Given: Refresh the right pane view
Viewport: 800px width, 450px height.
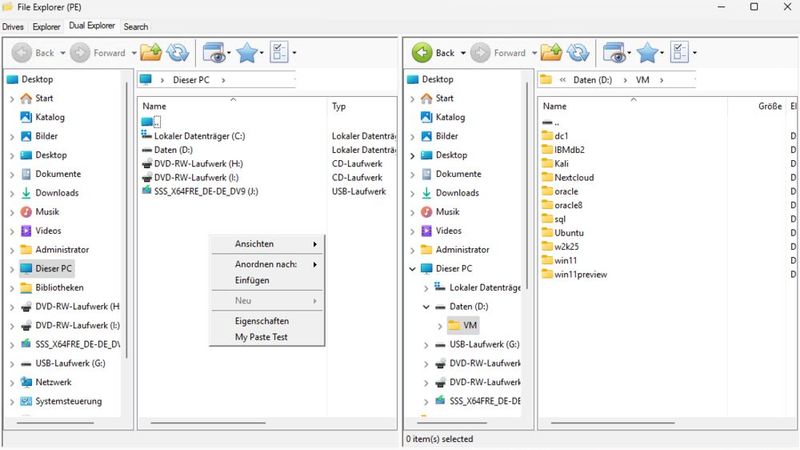Looking at the screenshot, I should tap(578, 52).
